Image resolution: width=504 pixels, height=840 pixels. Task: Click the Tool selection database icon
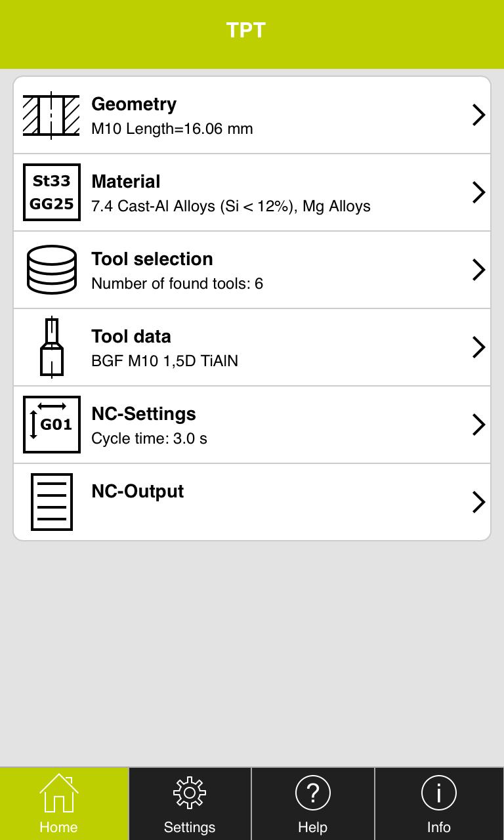52,270
